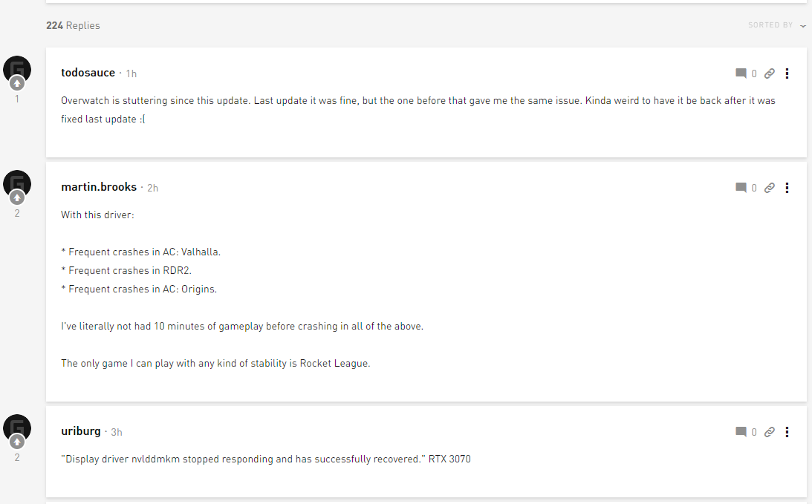This screenshot has width=812, height=504.
Task: Copy link to uriburg's reply
Action: 770,432
